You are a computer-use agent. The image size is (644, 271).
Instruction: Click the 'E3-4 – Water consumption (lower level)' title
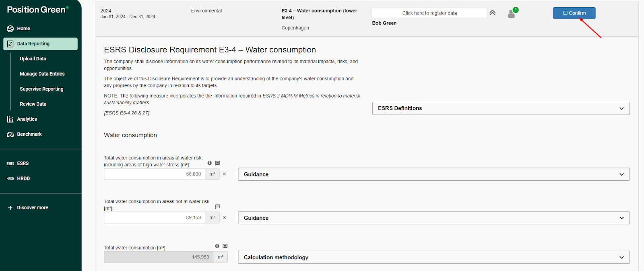tap(319, 14)
